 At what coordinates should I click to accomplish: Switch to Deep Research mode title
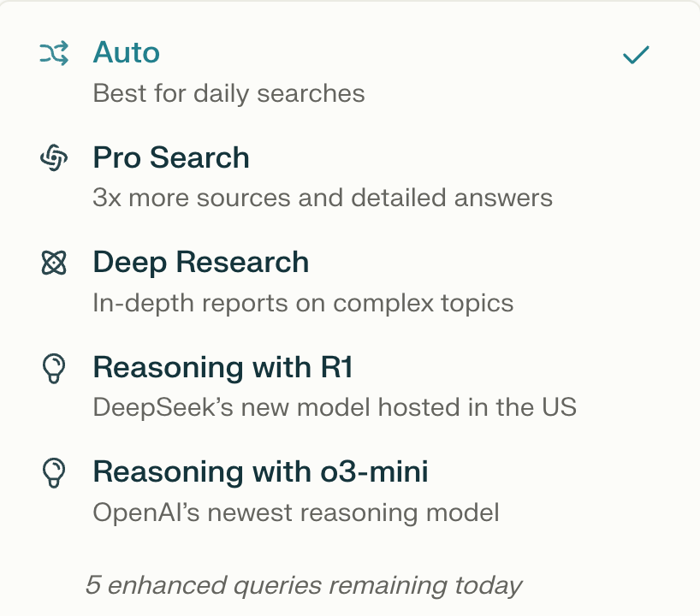point(200,262)
